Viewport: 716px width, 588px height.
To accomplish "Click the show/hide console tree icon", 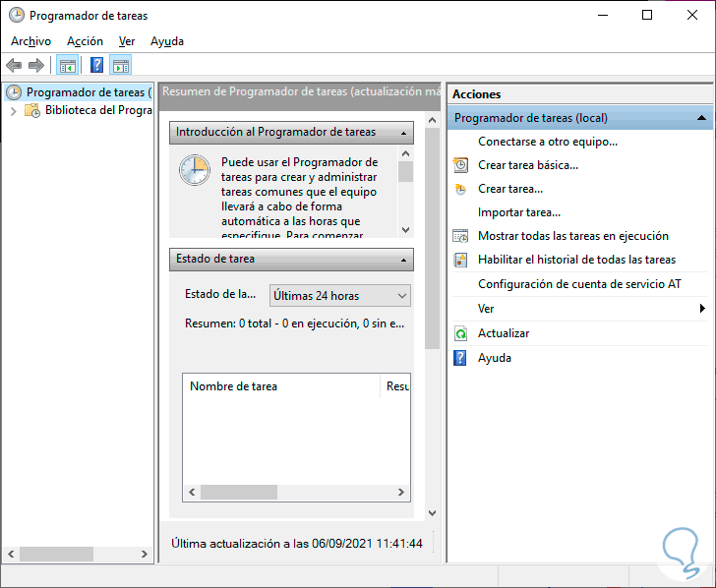I will (x=67, y=66).
